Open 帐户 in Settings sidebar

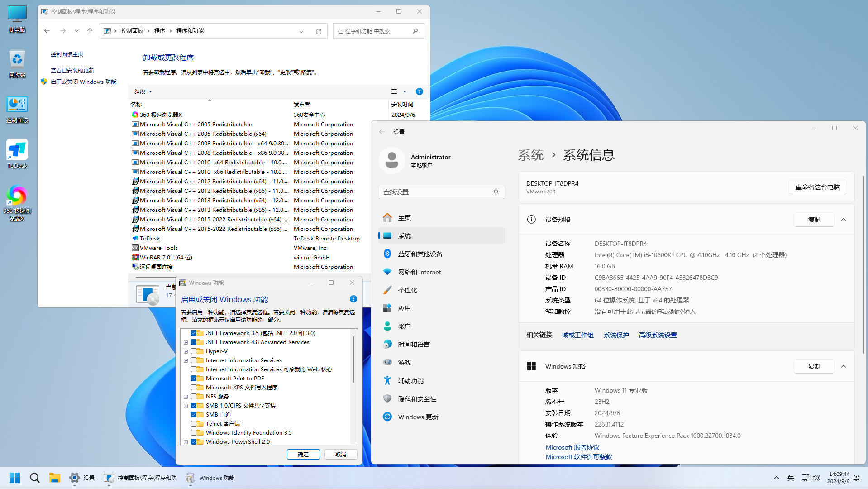tap(442, 326)
